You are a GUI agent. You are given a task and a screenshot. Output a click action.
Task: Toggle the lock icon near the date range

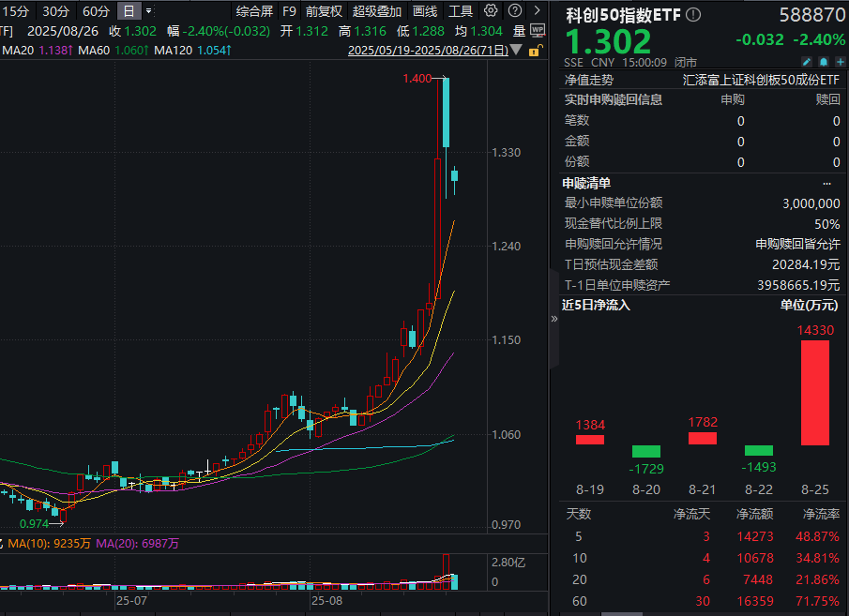click(x=534, y=52)
